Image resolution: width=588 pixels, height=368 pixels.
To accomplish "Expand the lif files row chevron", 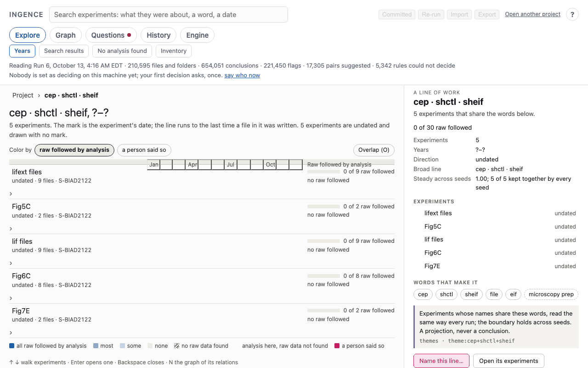I will click(x=11, y=263).
